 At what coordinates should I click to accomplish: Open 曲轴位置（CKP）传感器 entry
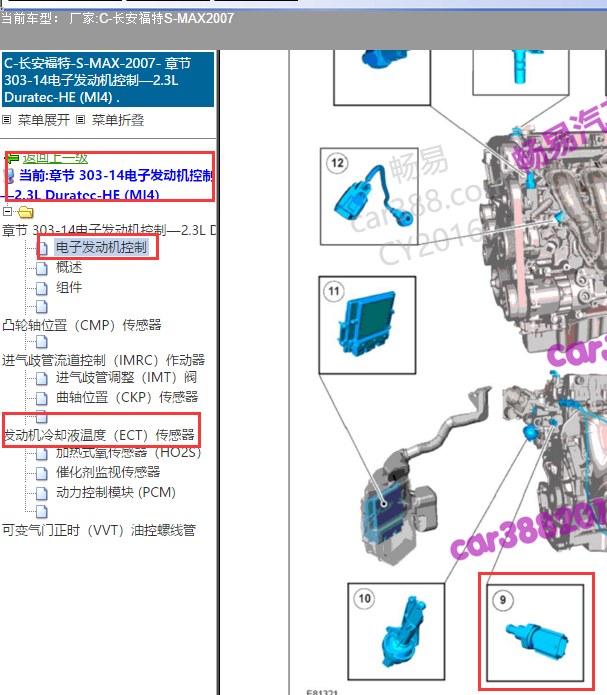point(127,397)
